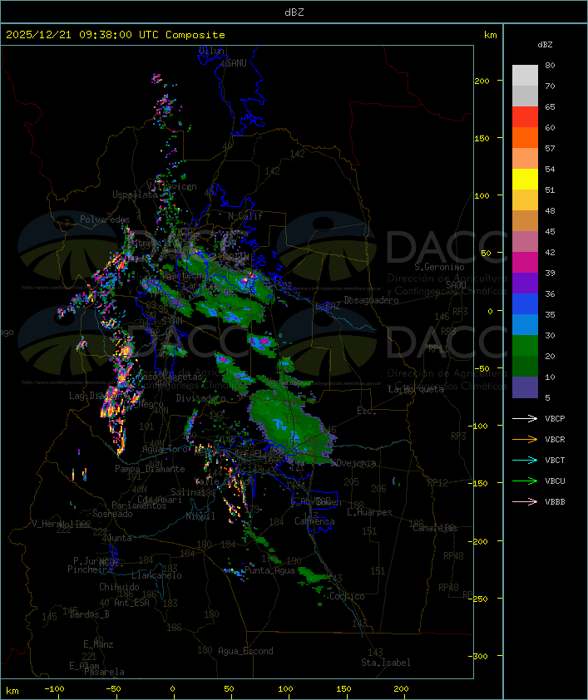Click the magenta 39-42 dBZ swatch
Image resolution: width=588 pixels, height=700 pixels.
coord(525,263)
